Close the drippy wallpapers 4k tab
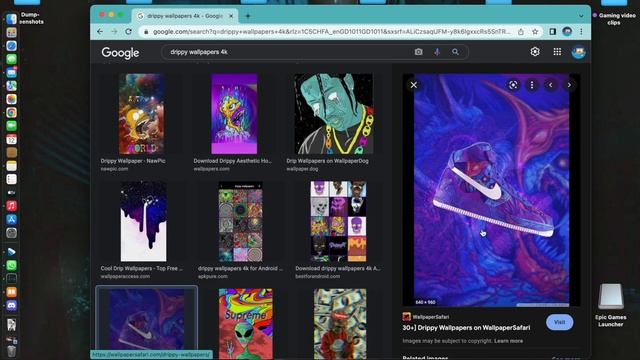The height and width of the screenshot is (360, 640). point(231,16)
